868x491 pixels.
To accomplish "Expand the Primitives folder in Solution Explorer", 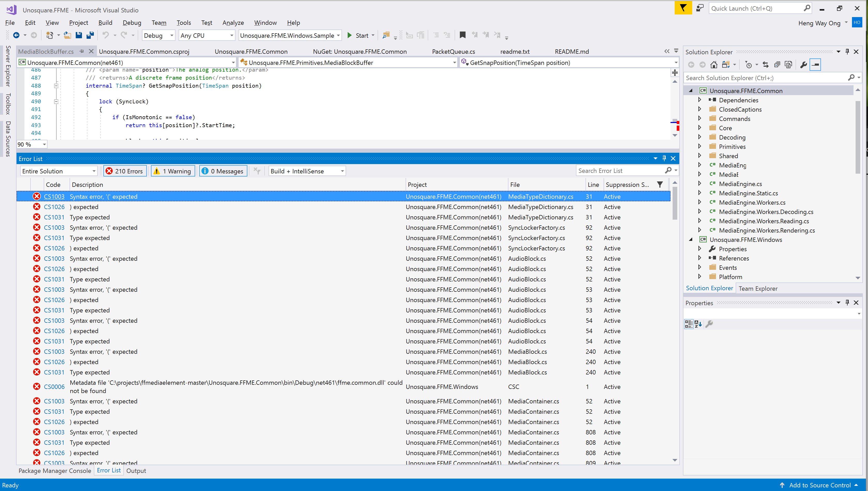I will (x=699, y=146).
